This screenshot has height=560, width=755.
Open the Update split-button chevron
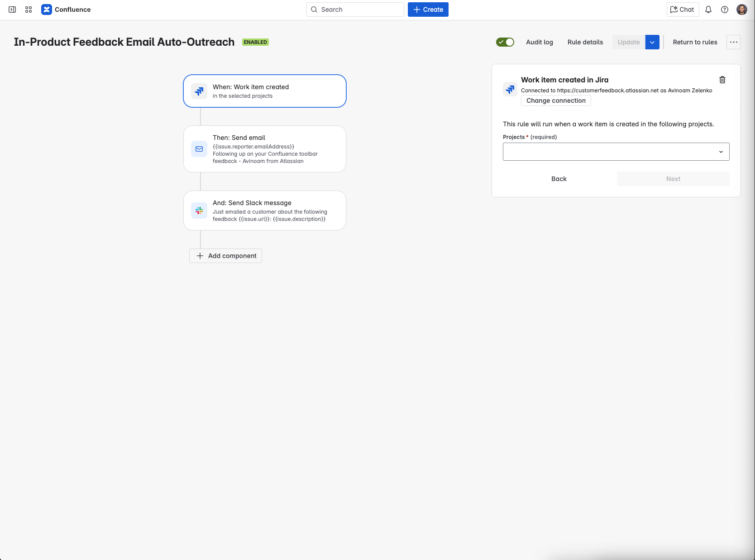coord(652,42)
